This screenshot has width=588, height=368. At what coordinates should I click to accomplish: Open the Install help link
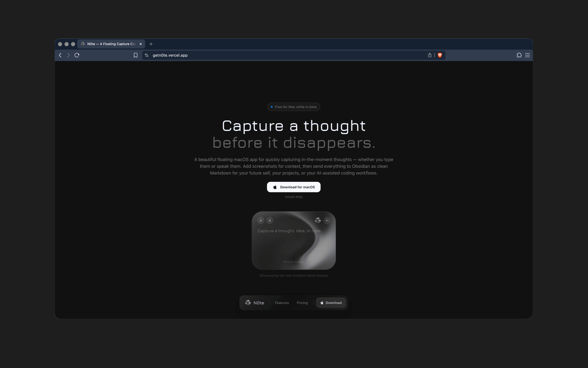tap(294, 197)
